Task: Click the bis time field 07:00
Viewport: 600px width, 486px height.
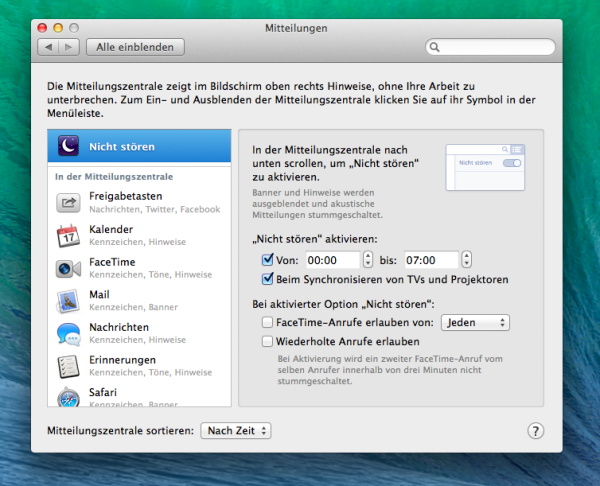Action: [x=431, y=260]
